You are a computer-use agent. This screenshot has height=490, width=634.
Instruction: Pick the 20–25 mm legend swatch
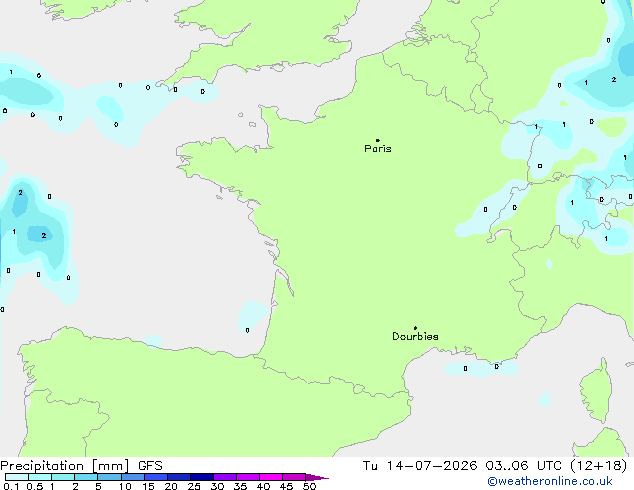179,477
